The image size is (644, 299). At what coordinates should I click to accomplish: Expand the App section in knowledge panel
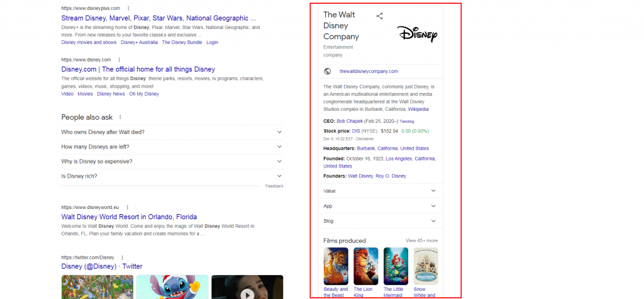pyautogui.click(x=380, y=206)
